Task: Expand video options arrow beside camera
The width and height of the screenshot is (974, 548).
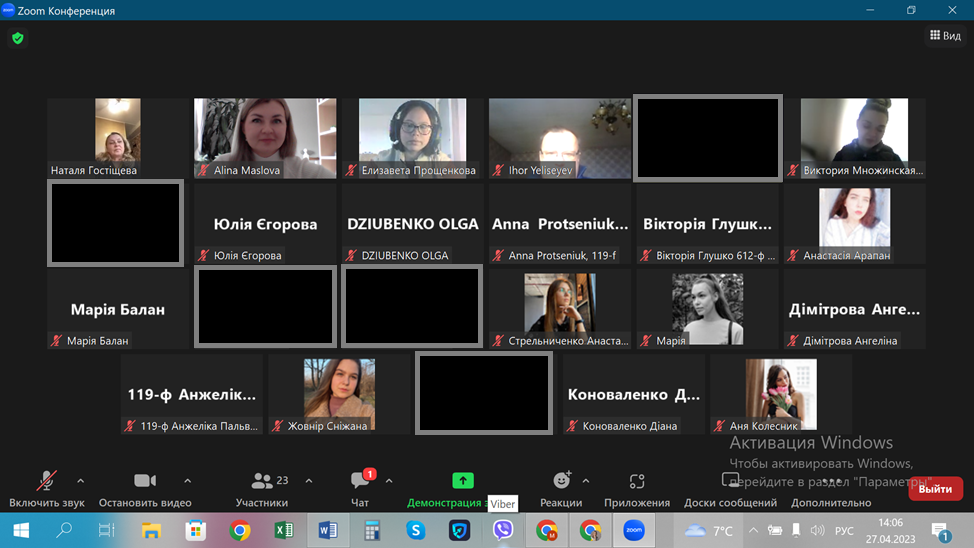Action: 187,480
